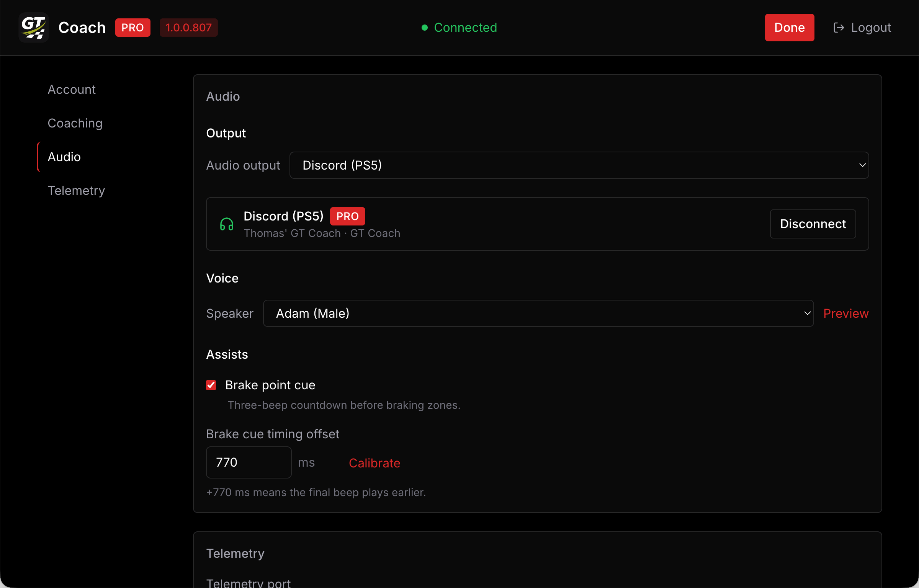The height and width of the screenshot is (588, 919).
Task: Click the Three-beep countdown description text
Action: [344, 405]
